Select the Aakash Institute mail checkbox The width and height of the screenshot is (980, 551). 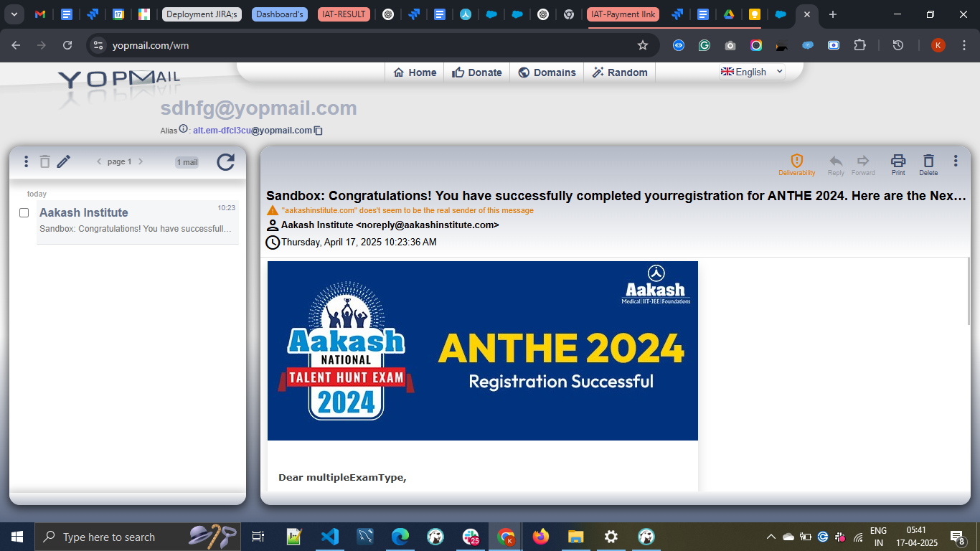24,213
